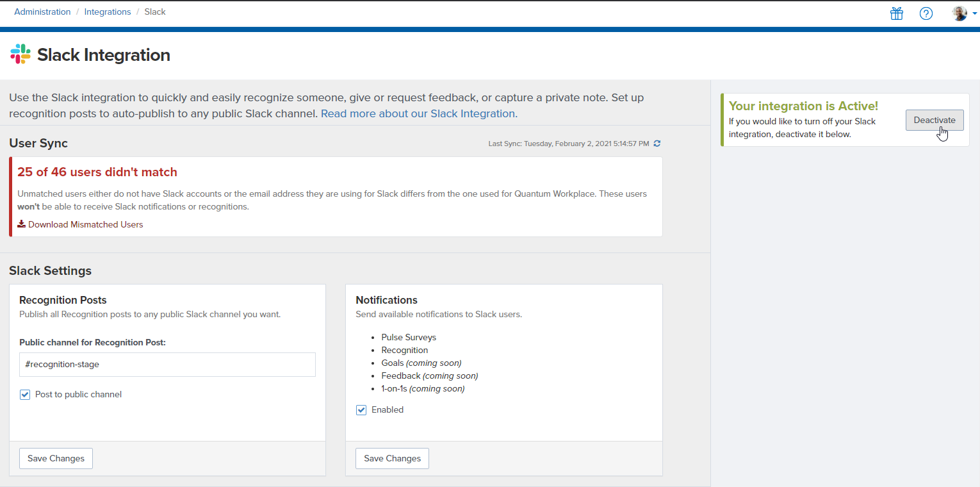Click the Pulse Surveys list item
The width and height of the screenshot is (980, 487).
pos(409,338)
